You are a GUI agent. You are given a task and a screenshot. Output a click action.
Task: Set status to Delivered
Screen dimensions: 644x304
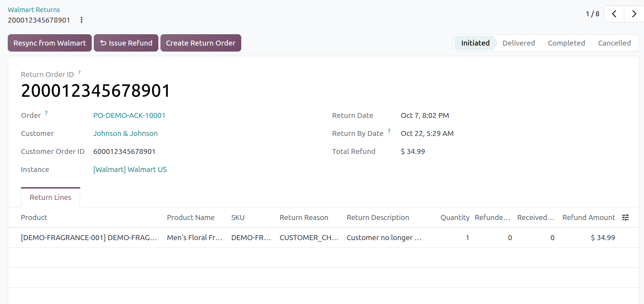tap(518, 43)
